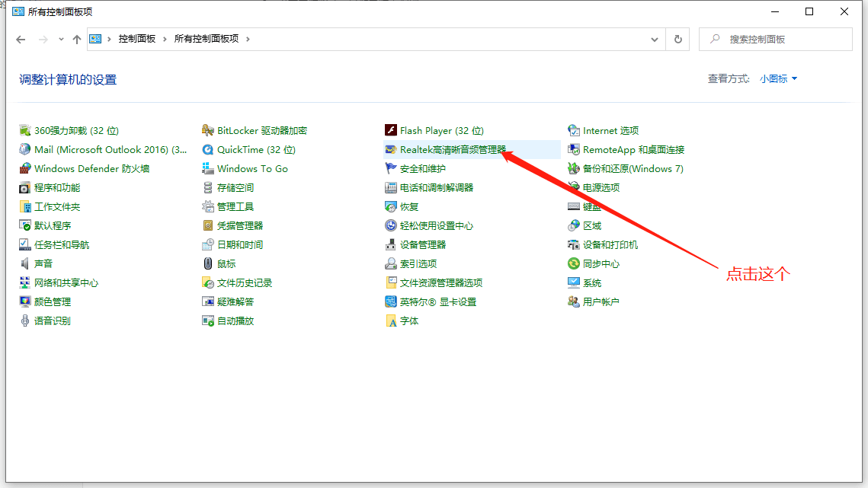Open Windows Defender 防火墙 icon
868x488 pixels.
(24, 168)
